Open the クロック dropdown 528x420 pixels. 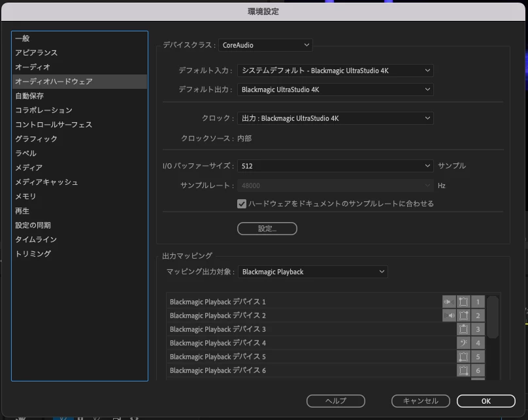click(x=335, y=118)
